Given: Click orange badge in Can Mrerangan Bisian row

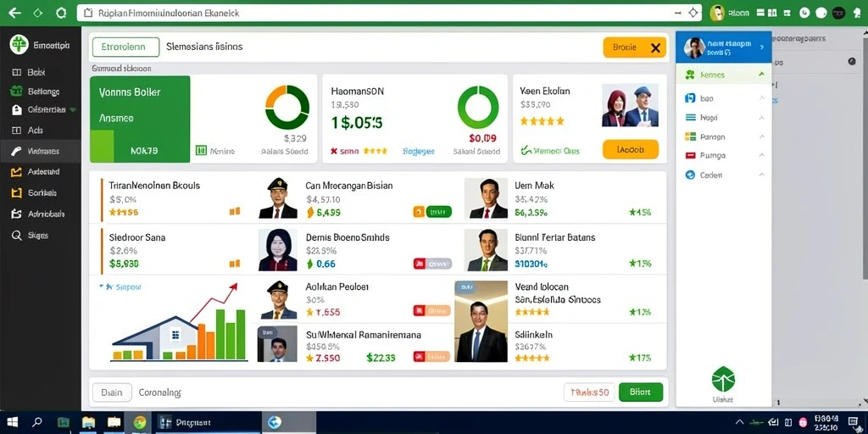Looking at the screenshot, I should (x=419, y=211).
